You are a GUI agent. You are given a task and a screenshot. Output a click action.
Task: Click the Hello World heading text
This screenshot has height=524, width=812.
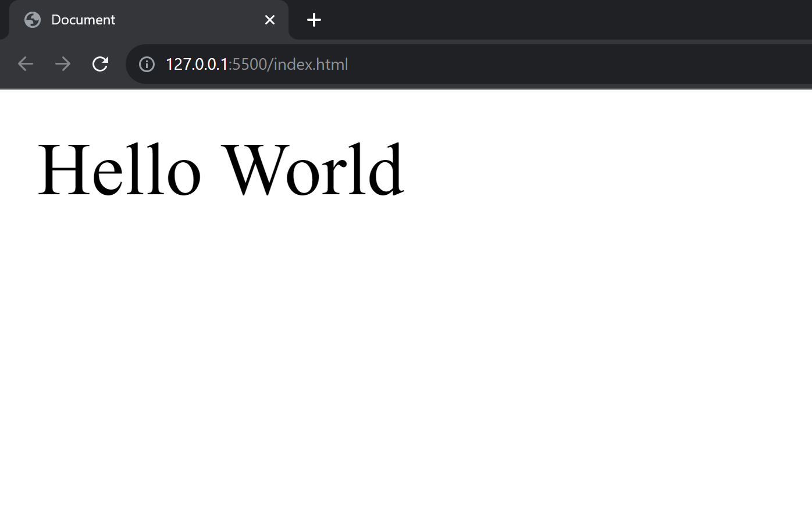click(220, 170)
